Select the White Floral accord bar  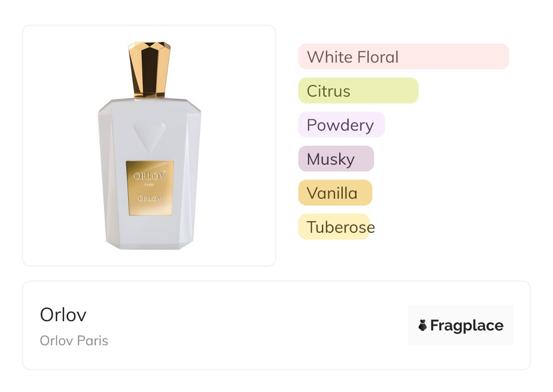404,57
